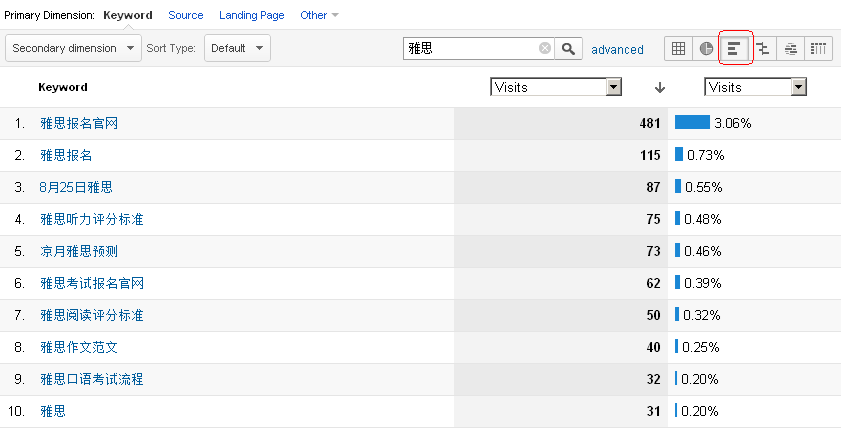The image size is (841, 431).
Task: Open keyword 凉月雅思预测
Action: [79, 251]
